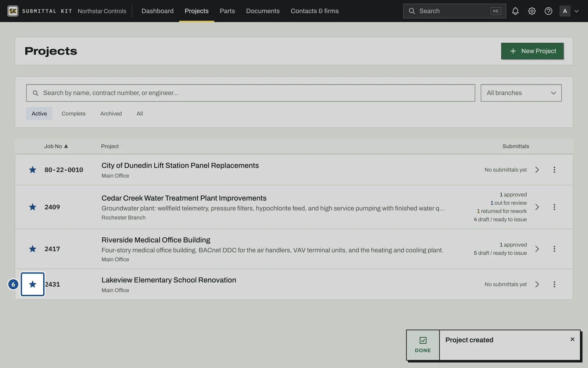The height and width of the screenshot is (368, 588).
Task: Open the help question mark icon
Action: (x=548, y=11)
